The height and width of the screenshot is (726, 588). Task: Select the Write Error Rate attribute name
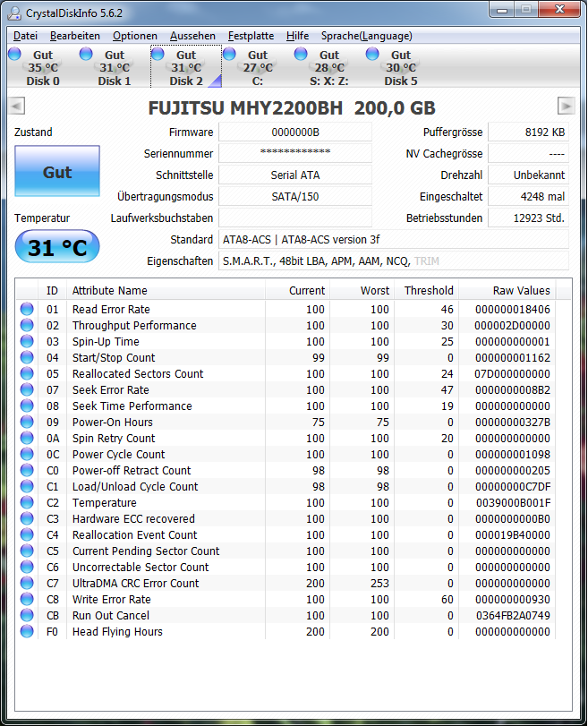click(x=112, y=599)
